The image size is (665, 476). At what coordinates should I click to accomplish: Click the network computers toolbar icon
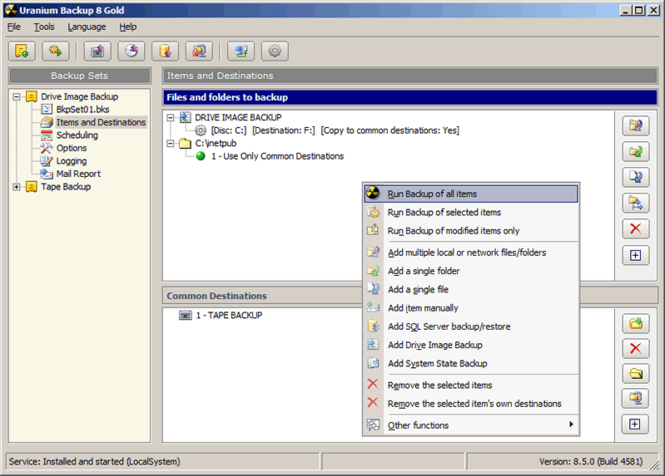click(x=241, y=51)
